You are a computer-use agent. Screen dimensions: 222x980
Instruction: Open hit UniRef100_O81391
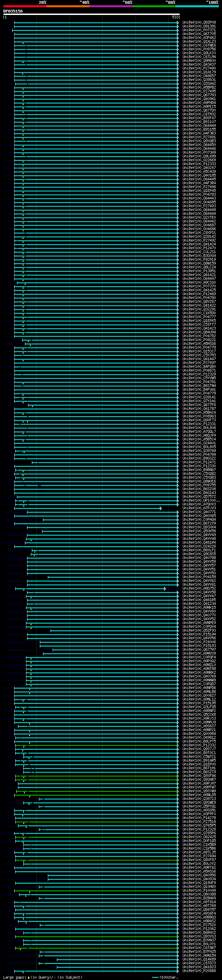click(199, 26)
